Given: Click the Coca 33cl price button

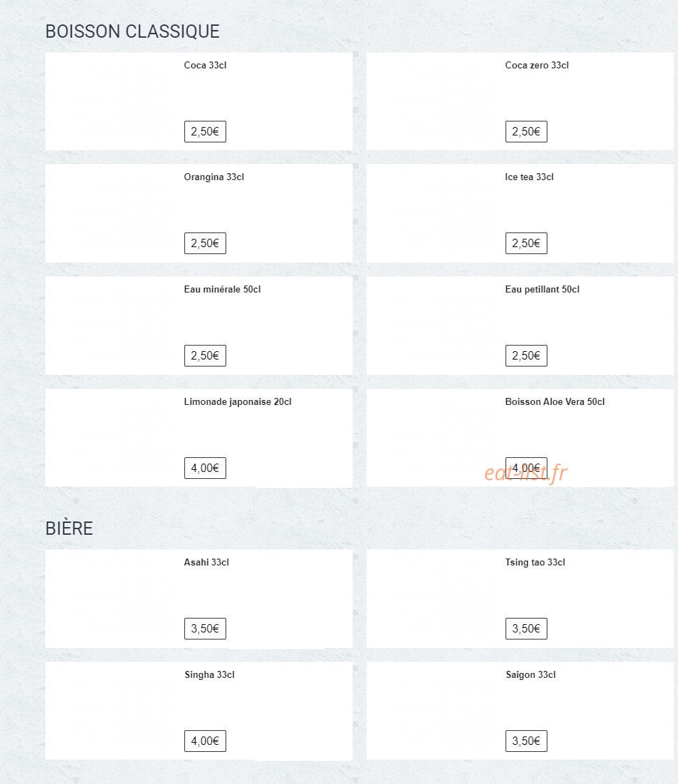Looking at the screenshot, I should [x=205, y=131].
